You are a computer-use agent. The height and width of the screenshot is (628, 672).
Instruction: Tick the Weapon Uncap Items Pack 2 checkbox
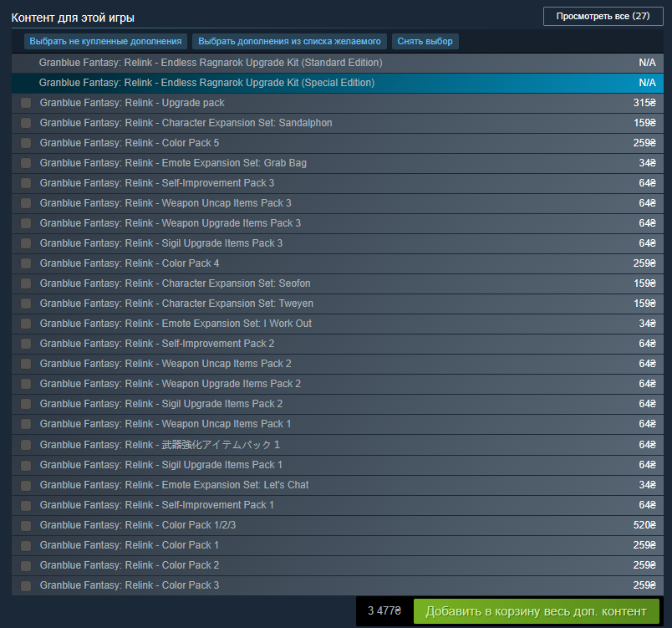pos(26,364)
